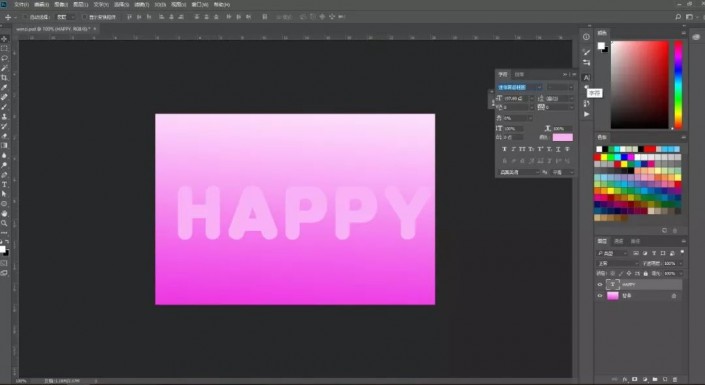Open the Layer menu
Screen dimensions: 705x385
(80, 4)
